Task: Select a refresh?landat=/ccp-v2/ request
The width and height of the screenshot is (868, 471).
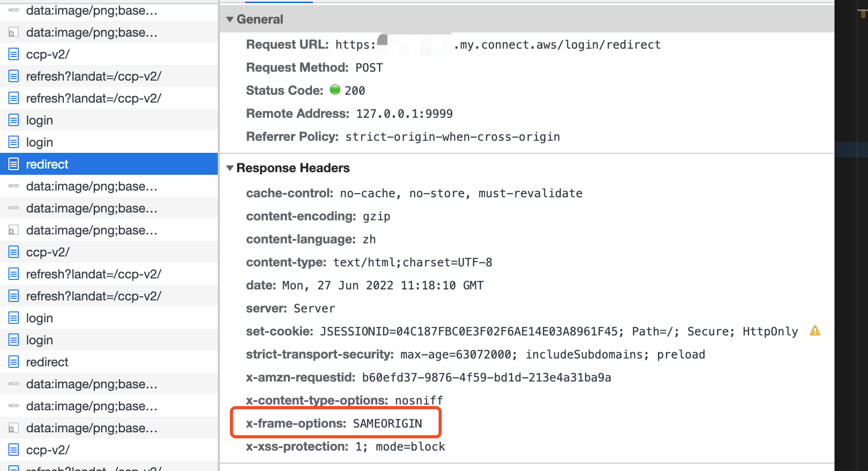Action: coord(94,274)
